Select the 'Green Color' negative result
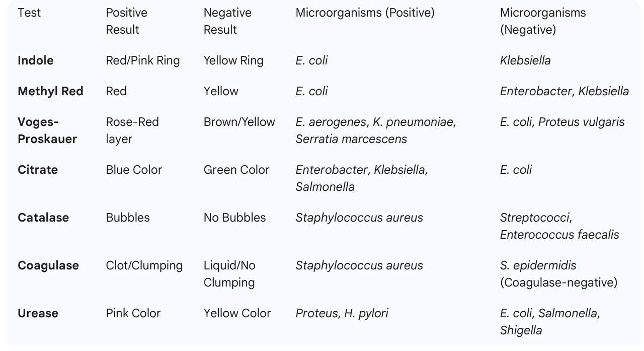The width and height of the screenshot is (644, 351). 236,170
